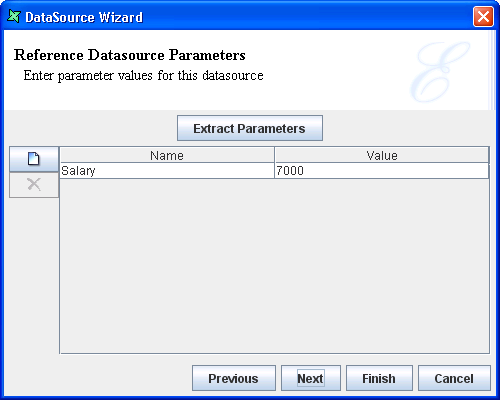Click the decorative E watermark logo
500x400 pixels.
pyautogui.click(x=439, y=72)
